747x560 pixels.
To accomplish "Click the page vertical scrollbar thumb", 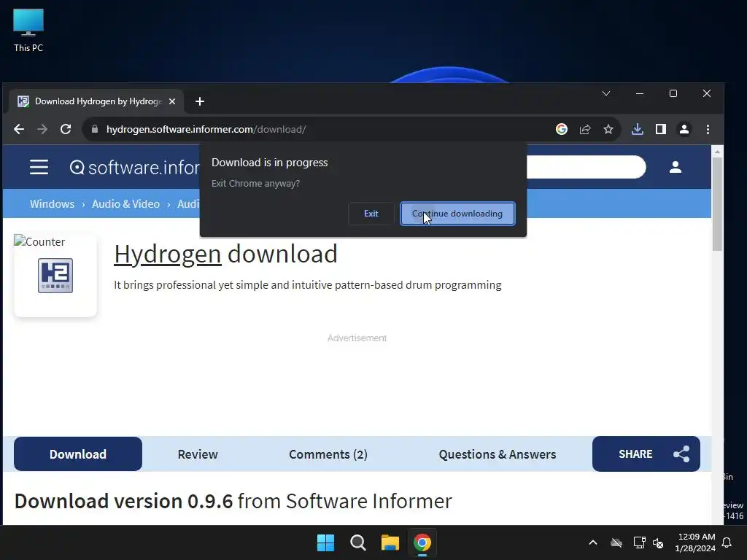I will coord(717,204).
